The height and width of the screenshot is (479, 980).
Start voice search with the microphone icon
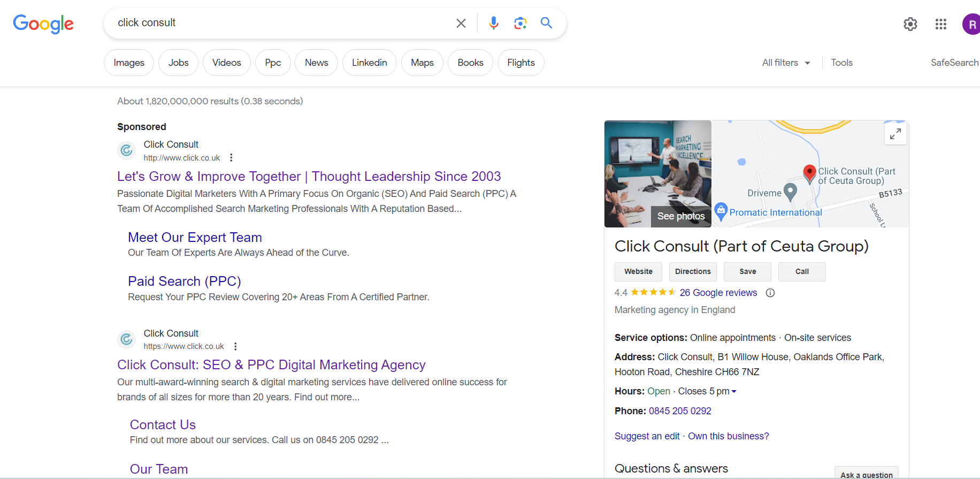493,23
